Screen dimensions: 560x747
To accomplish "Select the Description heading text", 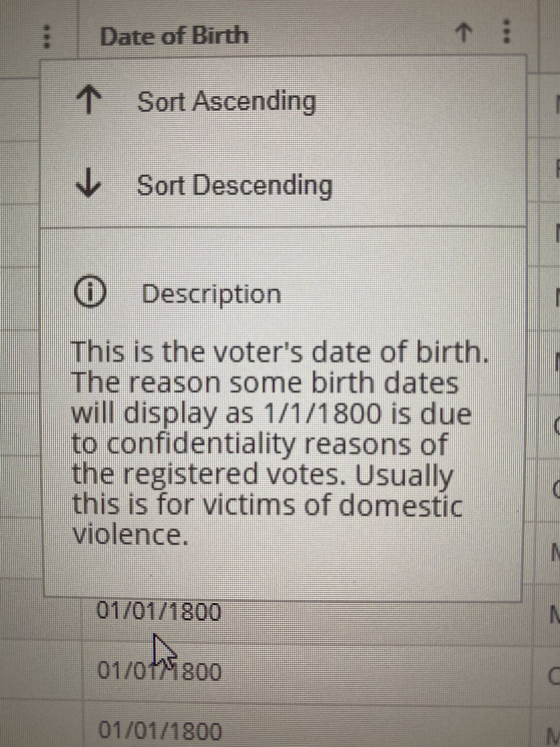I will pyautogui.click(x=211, y=294).
